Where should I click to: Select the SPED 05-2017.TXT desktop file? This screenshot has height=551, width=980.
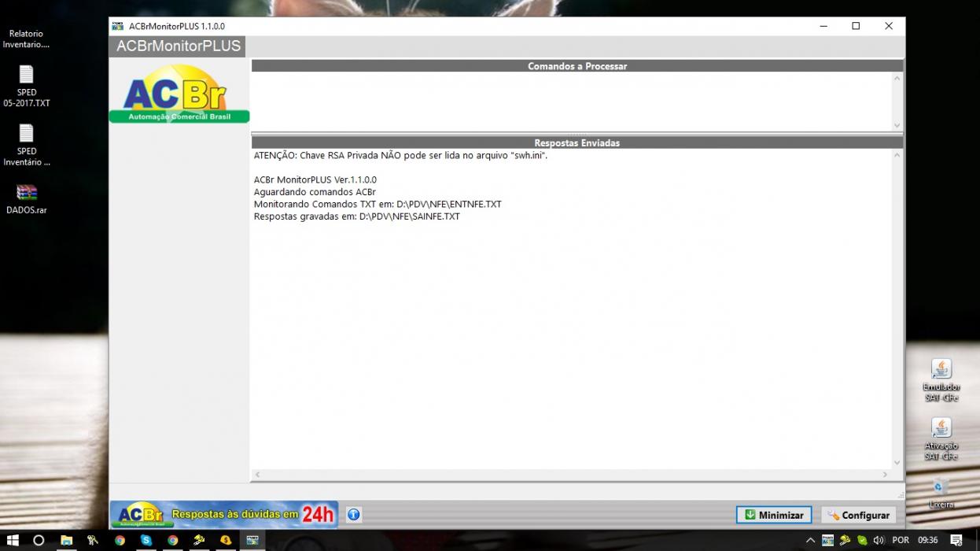pos(27,87)
